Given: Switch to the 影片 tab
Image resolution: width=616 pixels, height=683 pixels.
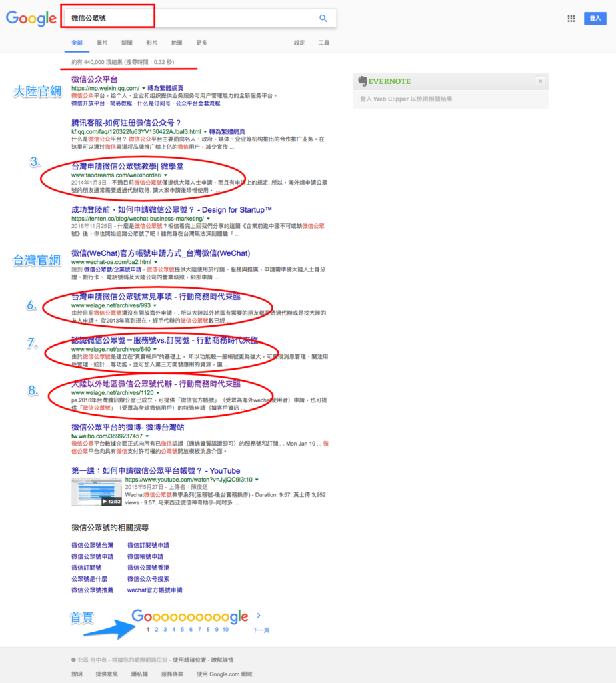Looking at the screenshot, I should [x=151, y=43].
